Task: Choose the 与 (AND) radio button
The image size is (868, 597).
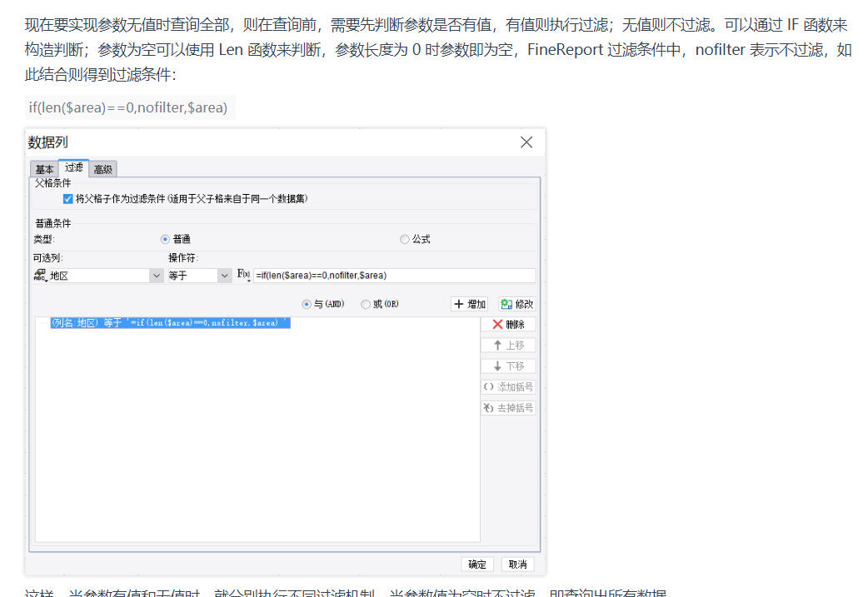Action: [306, 304]
